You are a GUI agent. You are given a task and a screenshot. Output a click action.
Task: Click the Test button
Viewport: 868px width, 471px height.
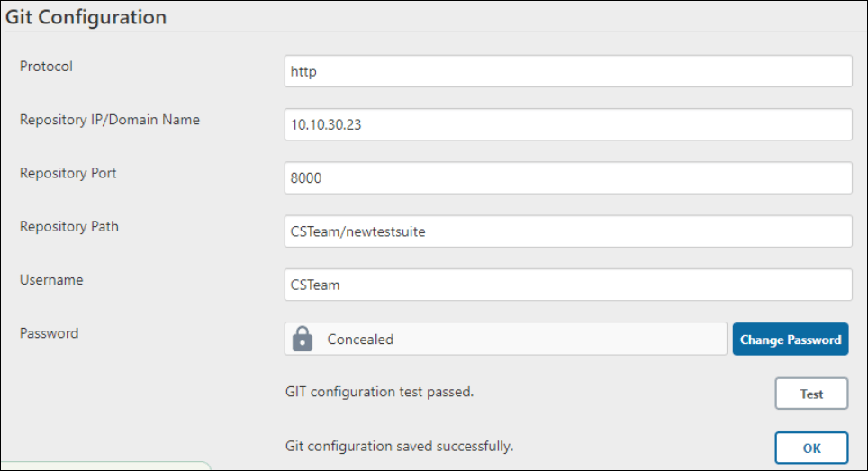click(811, 394)
